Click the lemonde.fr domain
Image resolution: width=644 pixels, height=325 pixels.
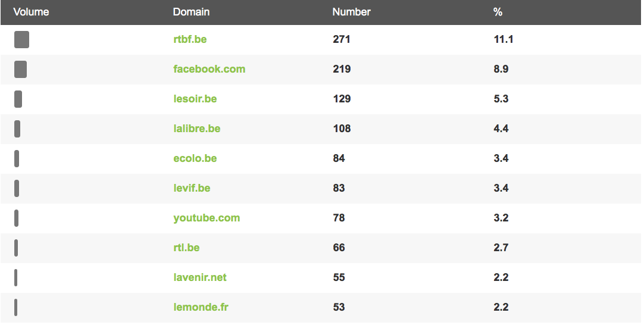201,307
